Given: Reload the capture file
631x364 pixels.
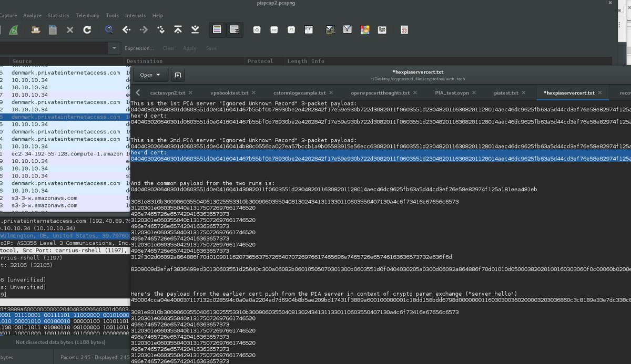Looking at the screenshot, I should 87,30.
